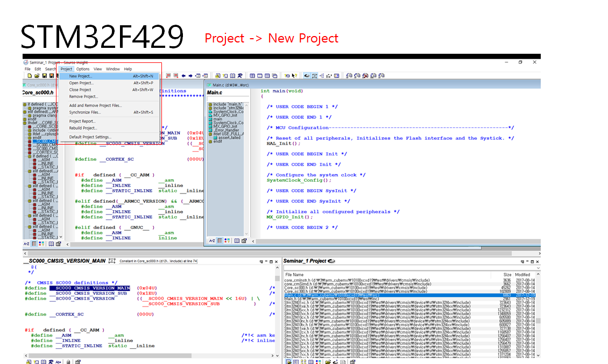608x364 pixels.
Task: Choose New Project... from Project menu
Action: pos(109,76)
